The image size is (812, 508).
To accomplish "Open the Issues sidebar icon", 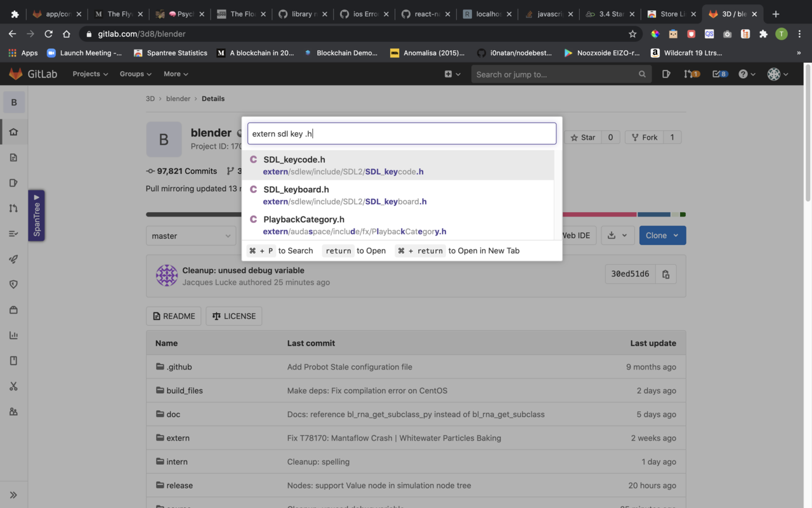I will point(13,183).
